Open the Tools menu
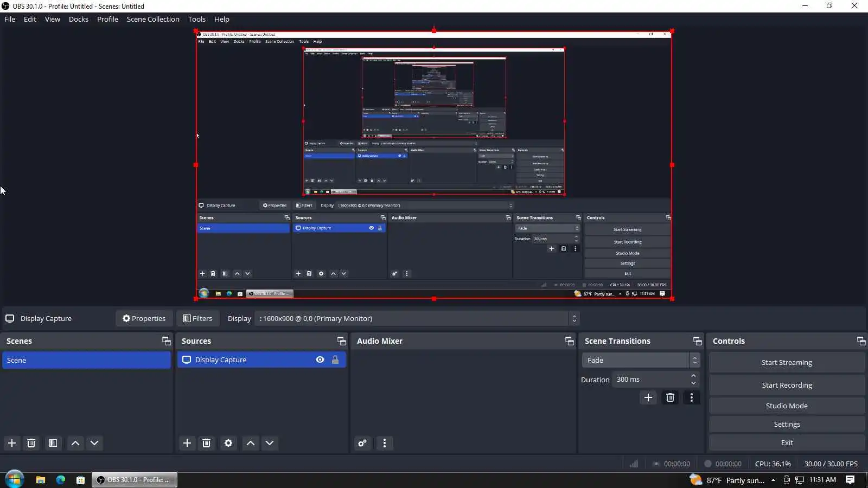 197,19
